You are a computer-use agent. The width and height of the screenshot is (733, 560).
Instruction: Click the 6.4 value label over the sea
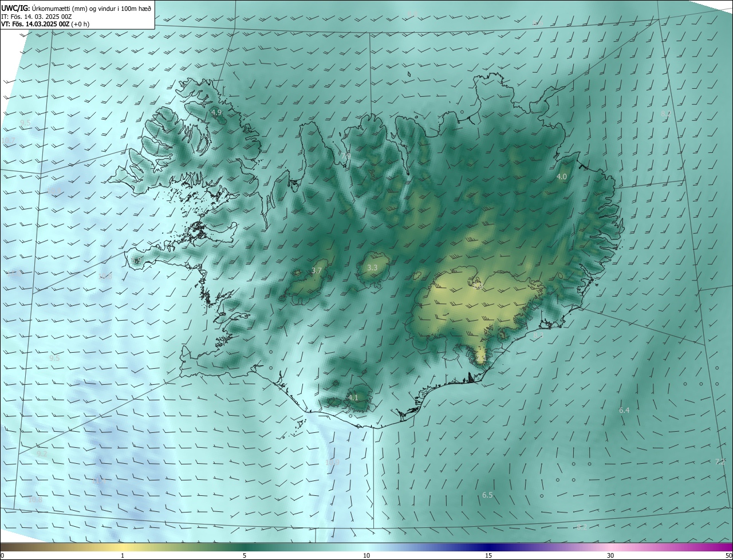coord(624,410)
